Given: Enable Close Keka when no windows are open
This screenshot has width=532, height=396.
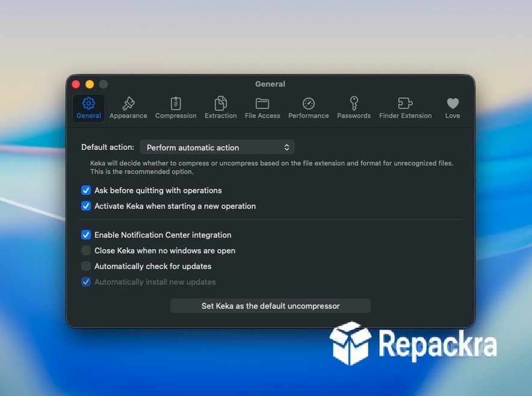Looking at the screenshot, I should click(86, 250).
